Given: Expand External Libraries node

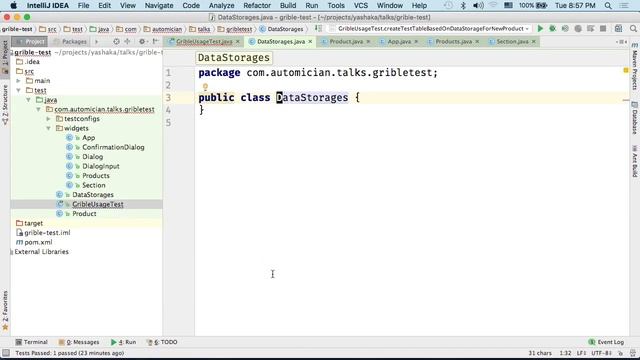Looking at the screenshot, I should tap(12, 252).
